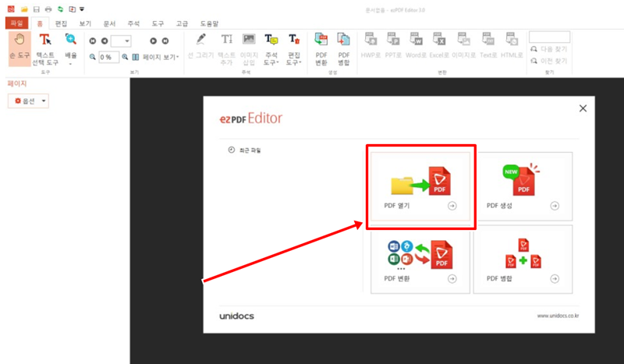This screenshot has width=624, height=364.
Task: Click the 0 % zoom field
Action: tap(108, 57)
